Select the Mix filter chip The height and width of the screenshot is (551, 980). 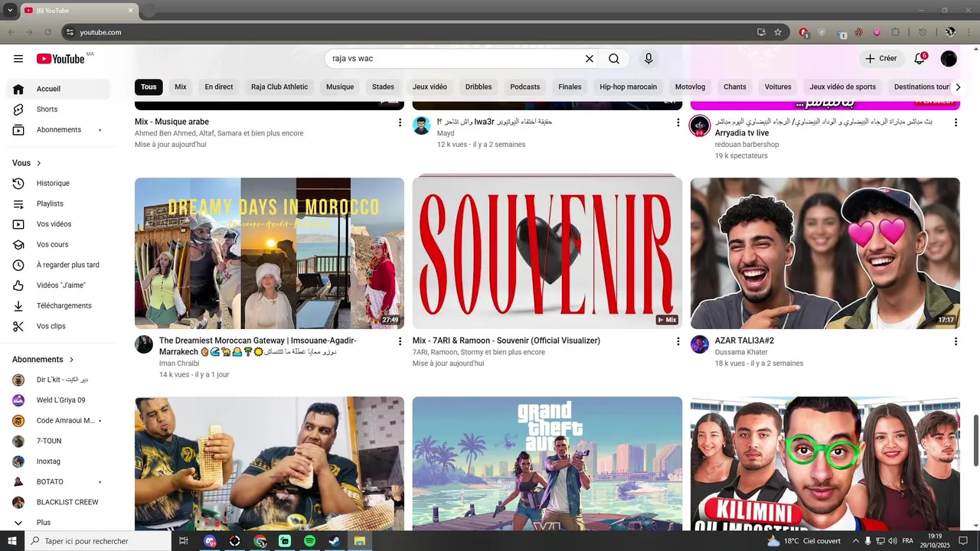tap(181, 87)
